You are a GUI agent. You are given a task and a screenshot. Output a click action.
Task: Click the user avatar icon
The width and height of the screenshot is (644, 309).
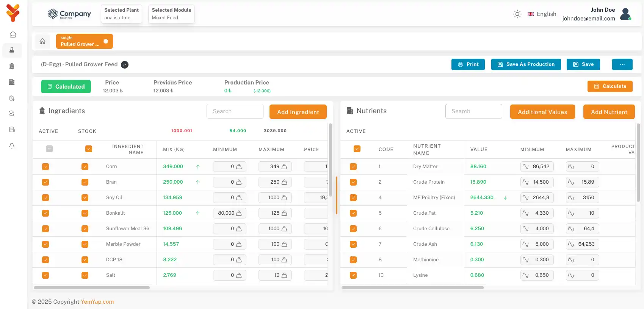(625, 14)
